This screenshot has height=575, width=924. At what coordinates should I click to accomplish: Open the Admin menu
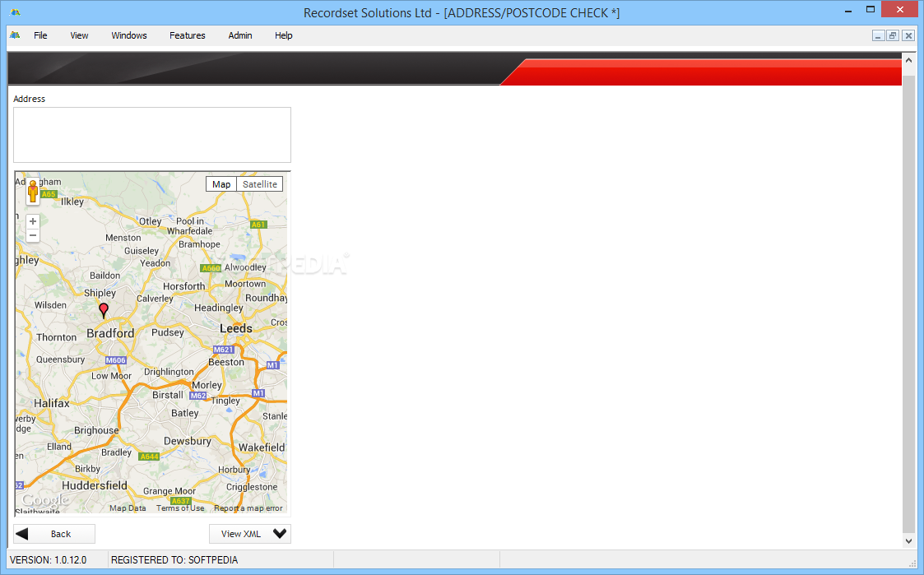pos(239,35)
